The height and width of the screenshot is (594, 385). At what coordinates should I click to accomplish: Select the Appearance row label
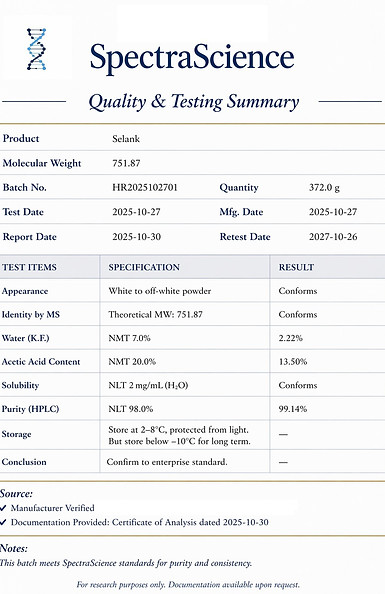tap(25, 291)
